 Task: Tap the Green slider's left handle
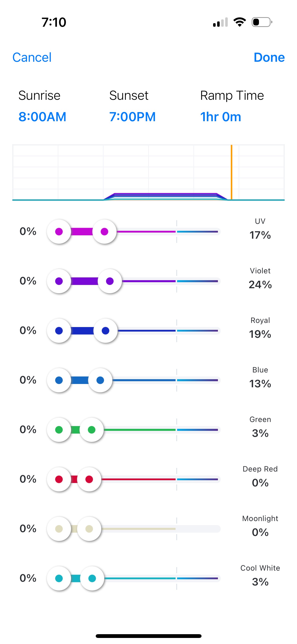pyautogui.click(x=59, y=430)
